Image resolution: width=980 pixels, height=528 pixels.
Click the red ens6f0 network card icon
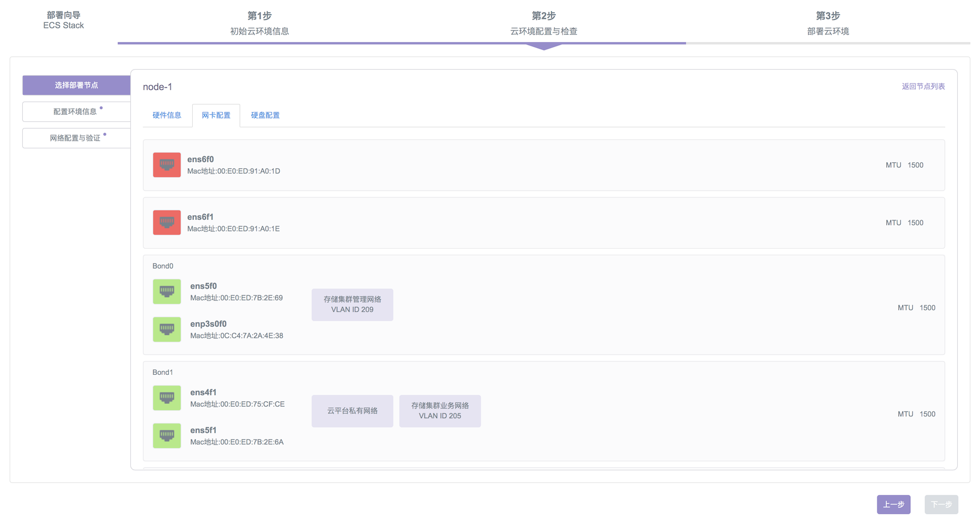pos(166,165)
